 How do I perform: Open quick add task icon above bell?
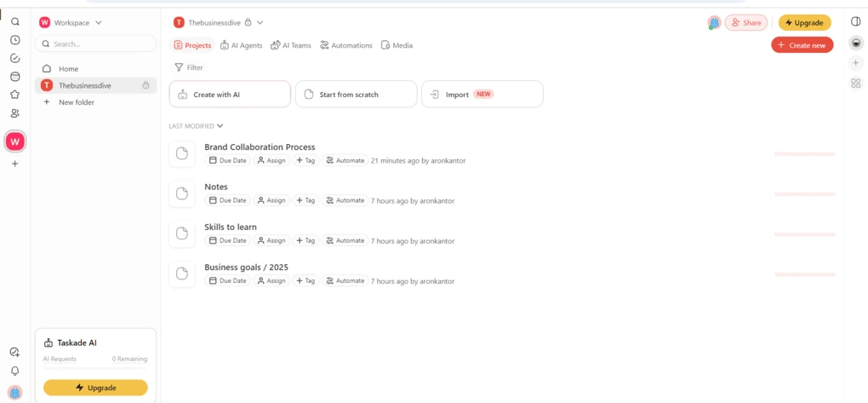15,352
